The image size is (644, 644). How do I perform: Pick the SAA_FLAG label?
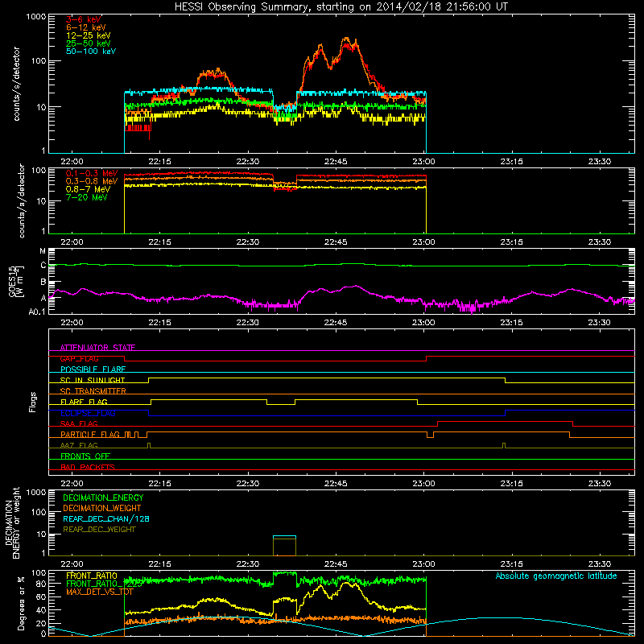79,423
